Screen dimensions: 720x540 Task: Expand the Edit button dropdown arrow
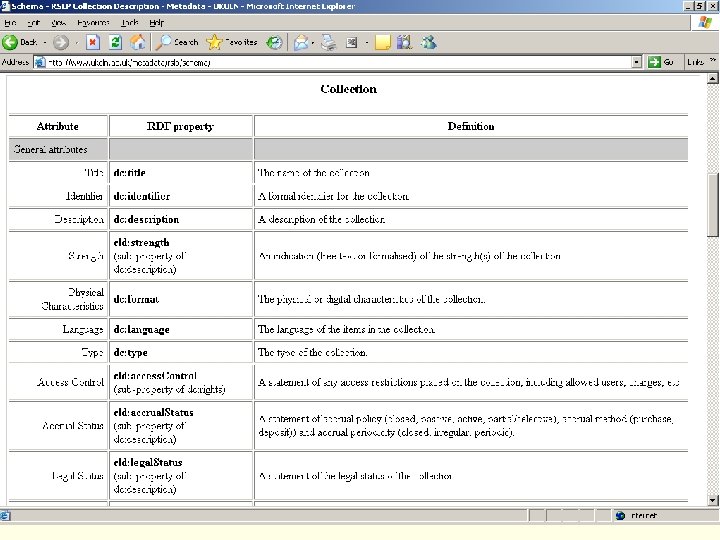click(366, 43)
